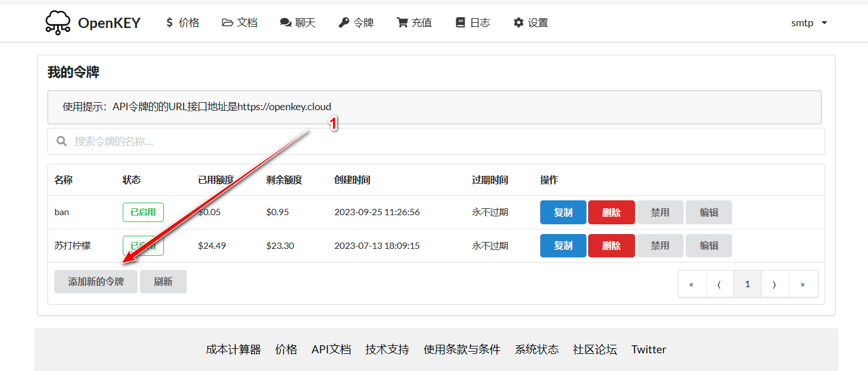Image resolution: width=868 pixels, height=371 pixels.
Task: Copy the ban token
Action: pos(563,212)
